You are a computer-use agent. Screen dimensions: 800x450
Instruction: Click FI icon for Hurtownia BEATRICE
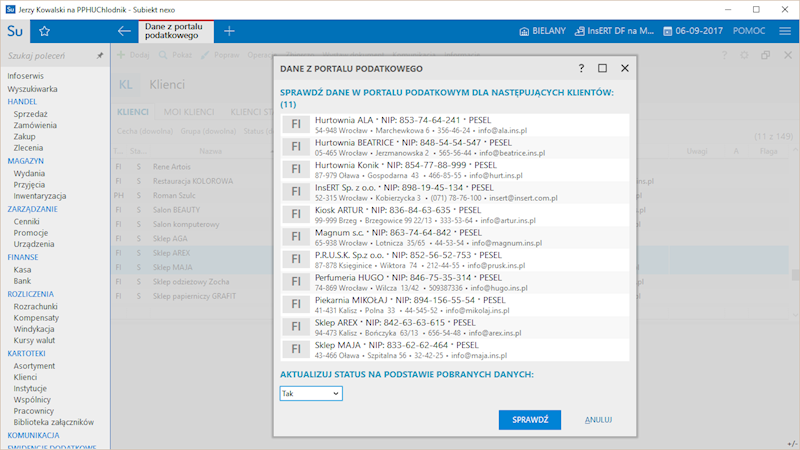296,147
